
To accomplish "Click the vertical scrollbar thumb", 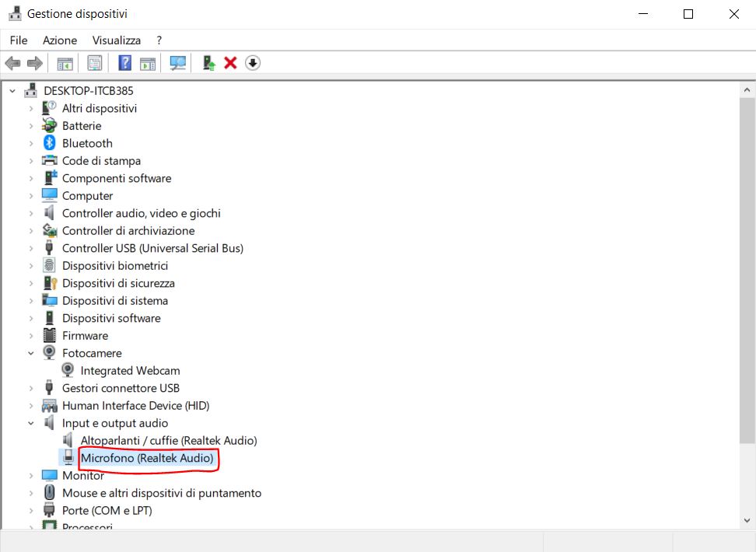I will tap(747, 270).
